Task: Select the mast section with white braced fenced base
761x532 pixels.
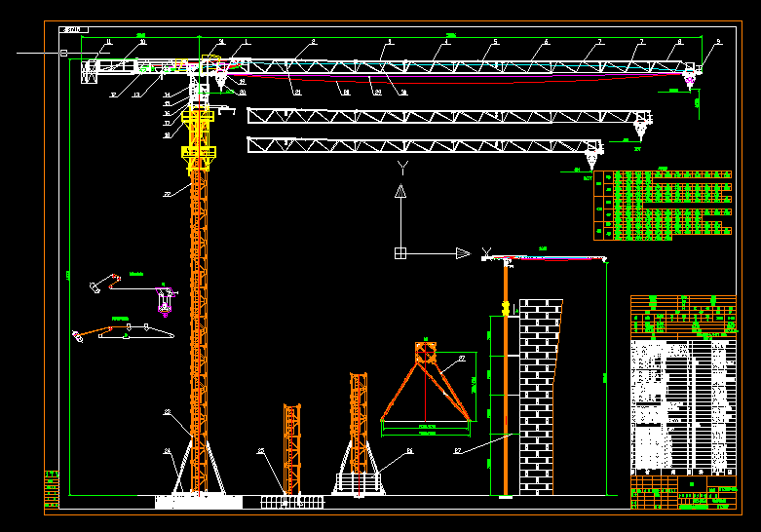Action: [359, 434]
